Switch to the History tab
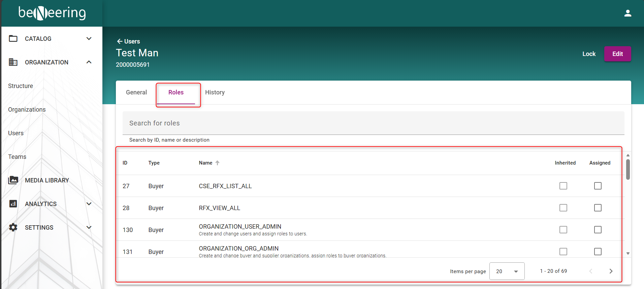The width and height of the screenshot is (644, 289). click(x=215, y=92)
